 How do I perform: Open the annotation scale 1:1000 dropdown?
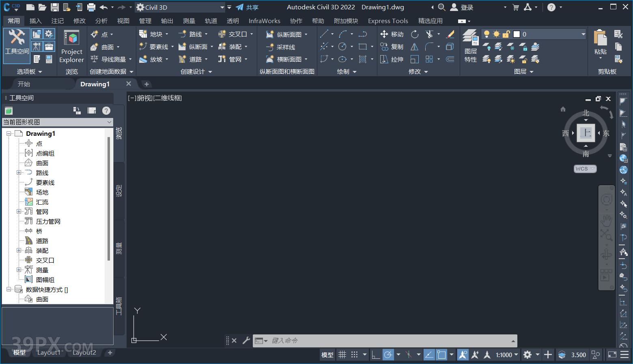(x=507, y=355)
